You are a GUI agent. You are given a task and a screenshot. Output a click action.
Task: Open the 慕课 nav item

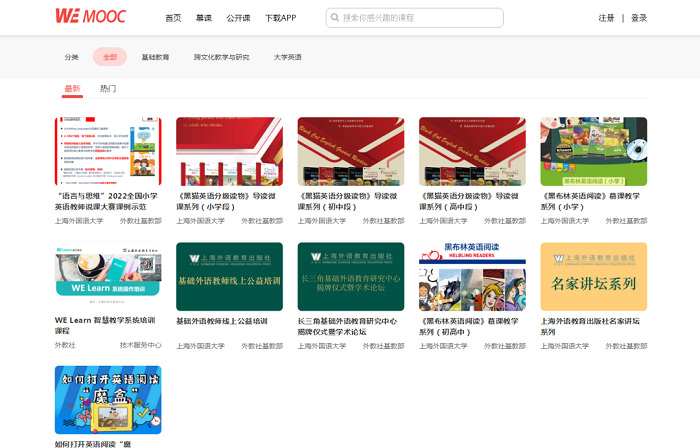click(x=204, y=18)
